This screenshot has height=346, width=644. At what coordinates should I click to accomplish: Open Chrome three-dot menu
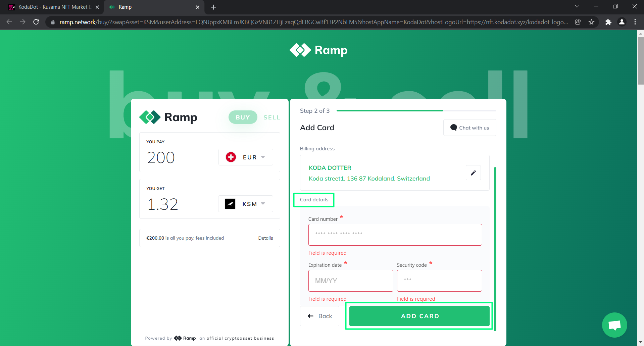pos(635,22)
